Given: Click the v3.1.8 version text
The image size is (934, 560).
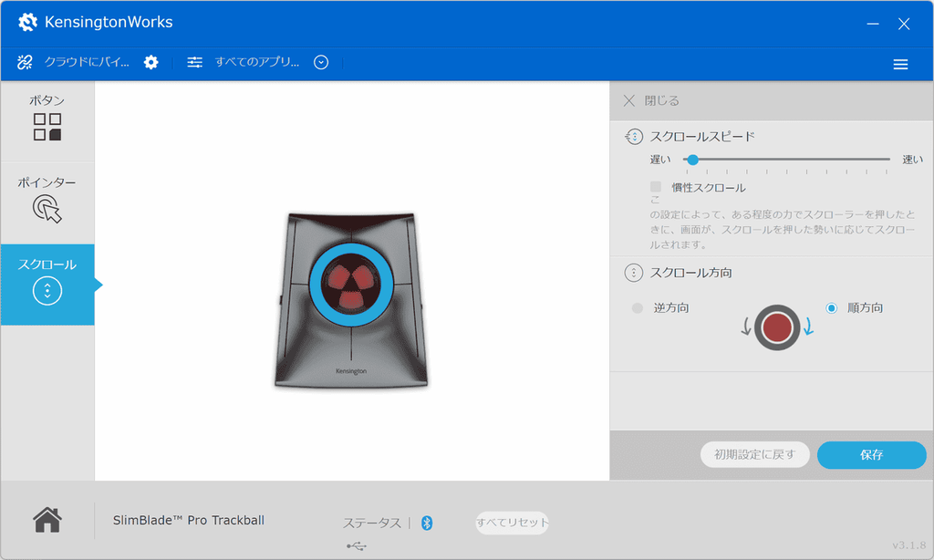Looking at the screenshot, I should click(909, 545).
